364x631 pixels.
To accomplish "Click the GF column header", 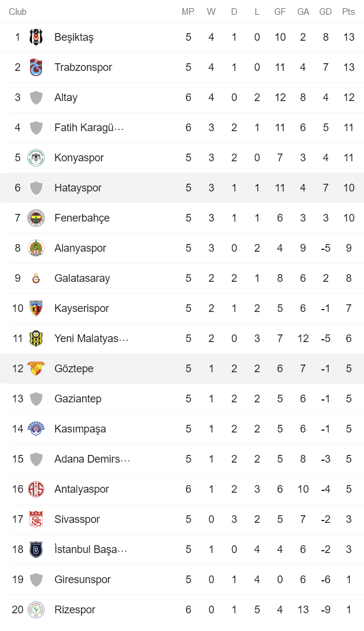I will pos(280,11).
